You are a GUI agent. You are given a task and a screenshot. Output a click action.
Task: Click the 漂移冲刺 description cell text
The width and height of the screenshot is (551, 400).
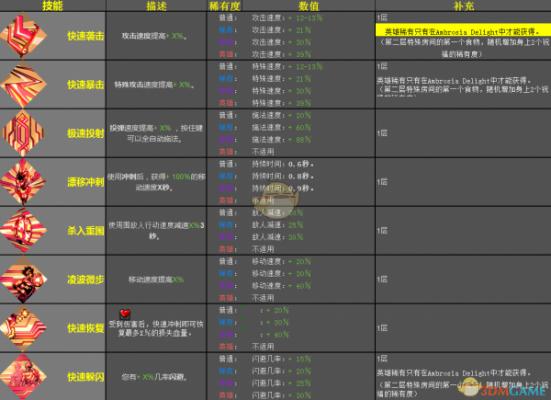[156, 182]
